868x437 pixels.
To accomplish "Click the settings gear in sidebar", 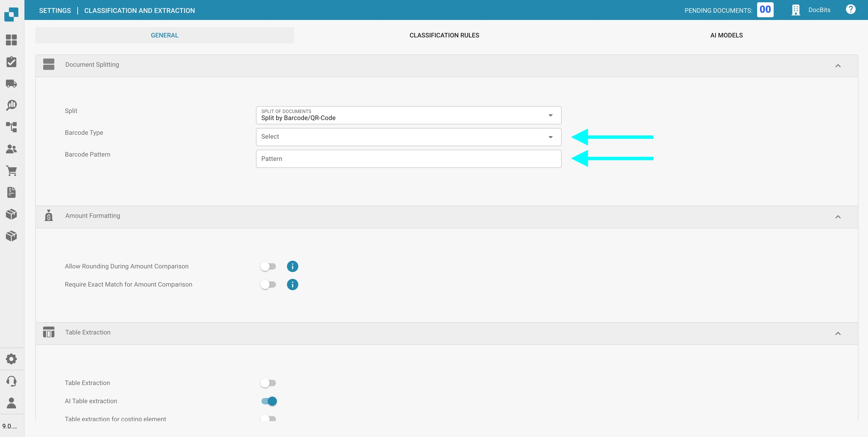I will [x=11, y=359].
